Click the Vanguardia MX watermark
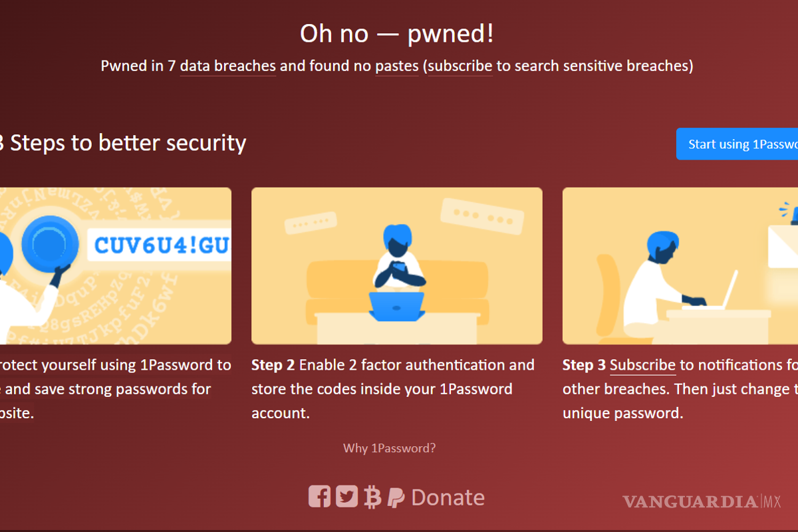 (x=701, y=502)
